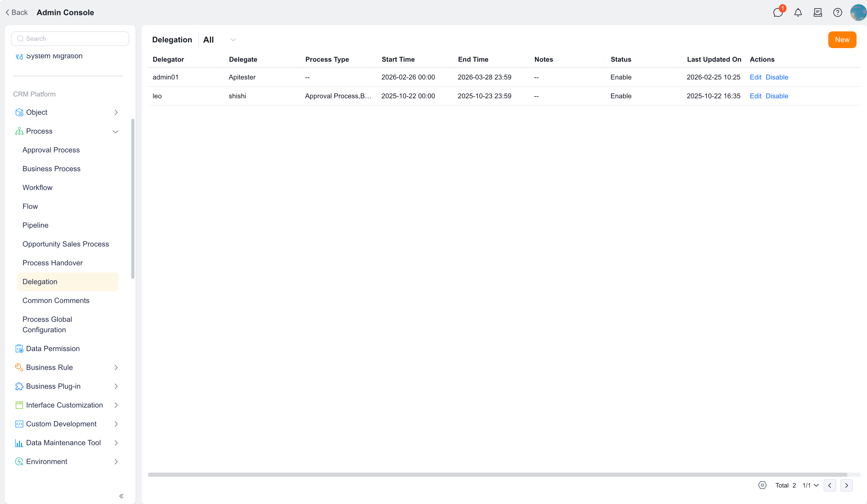Image resolution: width=867 pixels, height=504 pixels.
Task: Collapse the sidebar with double-chevron icon
Action: pyautogui.click(x=122, y=496)
